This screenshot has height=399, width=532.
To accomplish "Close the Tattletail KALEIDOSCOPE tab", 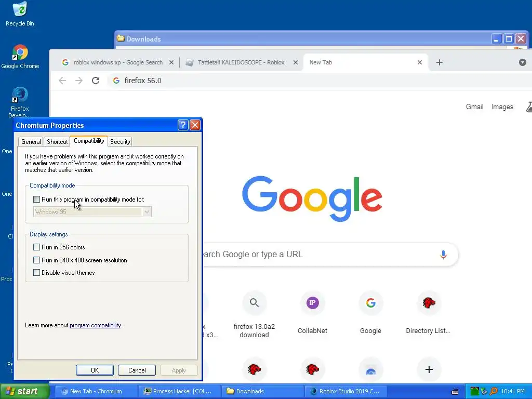I will (296, 62).
